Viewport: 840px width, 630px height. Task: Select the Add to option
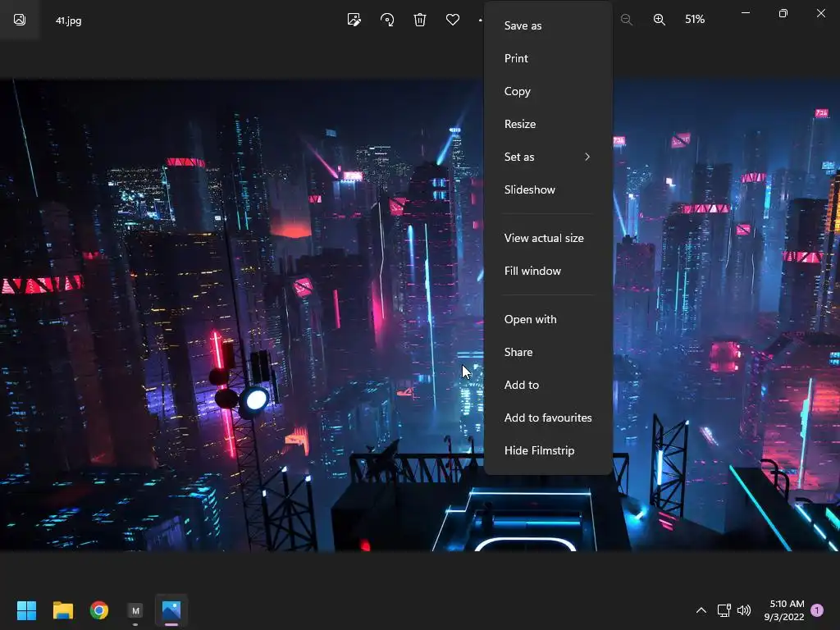point(548,385)
